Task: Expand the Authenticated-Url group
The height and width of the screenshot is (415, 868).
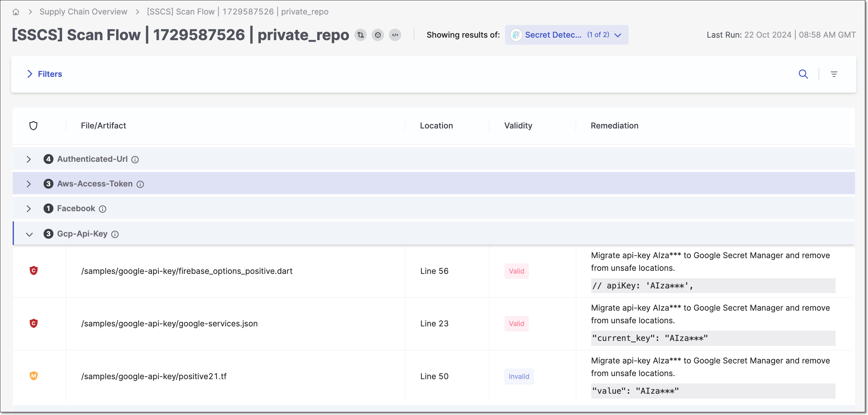Action: [x=29, y=159]
